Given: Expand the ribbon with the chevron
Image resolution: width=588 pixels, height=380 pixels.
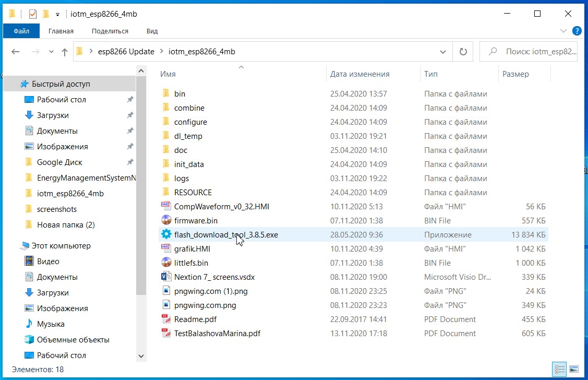Looking at the screenshot, I should [563, 31].
